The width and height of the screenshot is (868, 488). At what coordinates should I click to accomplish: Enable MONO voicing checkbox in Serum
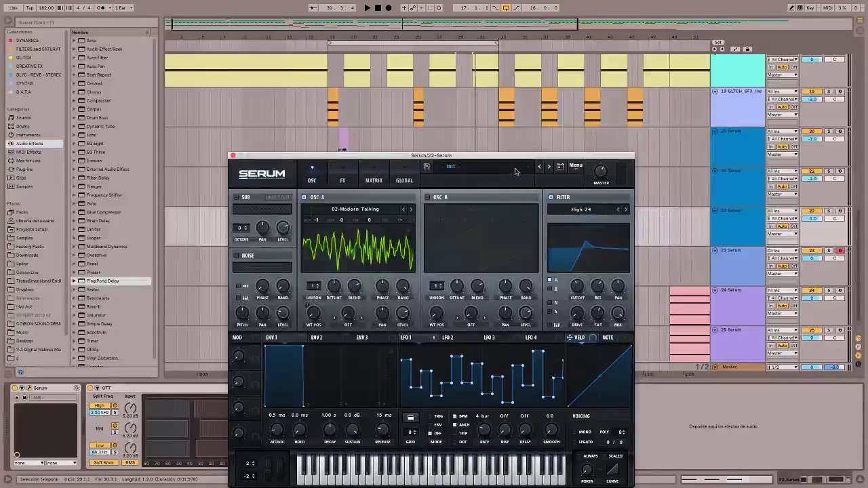click(574, 432)
